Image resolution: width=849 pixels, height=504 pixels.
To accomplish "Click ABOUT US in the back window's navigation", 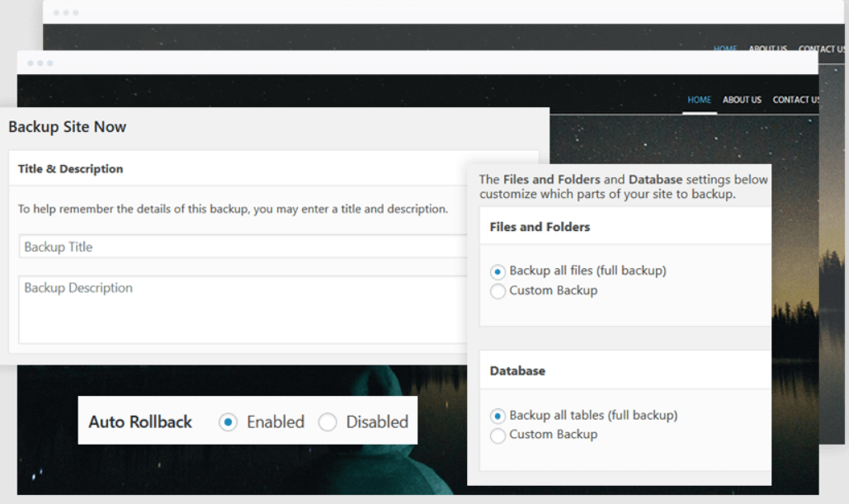I will pos(767,49).
